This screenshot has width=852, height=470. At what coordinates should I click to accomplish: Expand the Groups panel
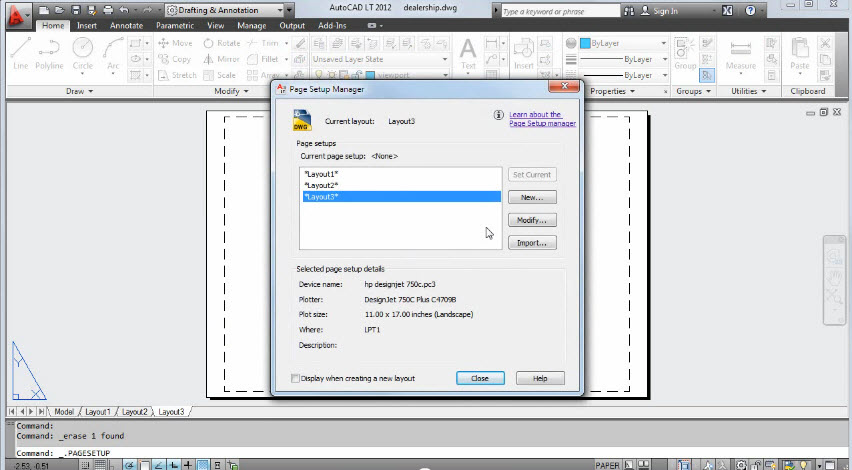694,91
